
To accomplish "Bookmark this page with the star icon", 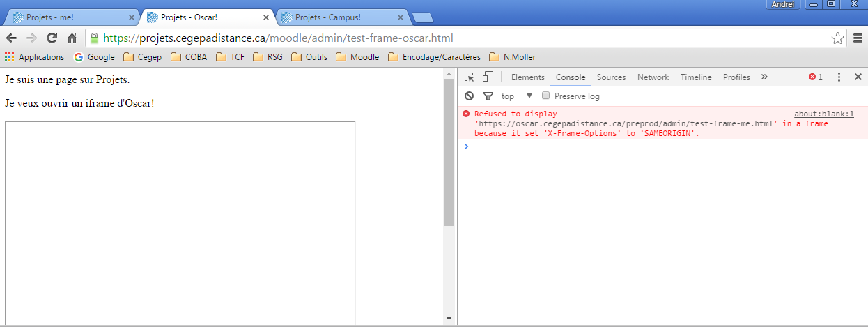I will [837, 38].
